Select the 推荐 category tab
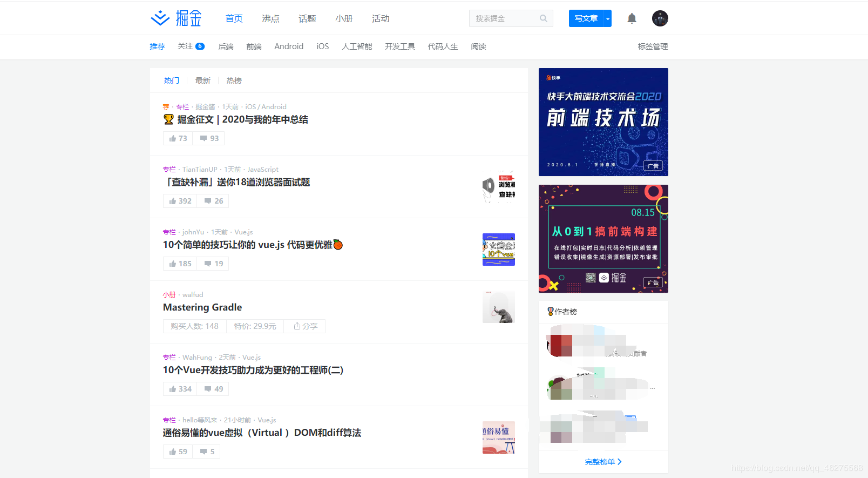 tap(157, 46)
